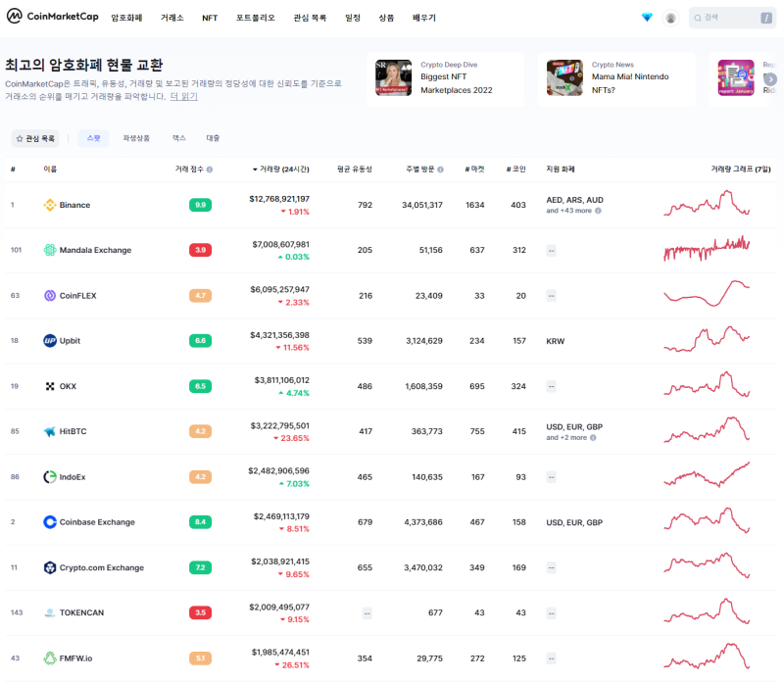Open the 관심 목록 nav menu
Viewport: 784px width, 682px height.
310,18
